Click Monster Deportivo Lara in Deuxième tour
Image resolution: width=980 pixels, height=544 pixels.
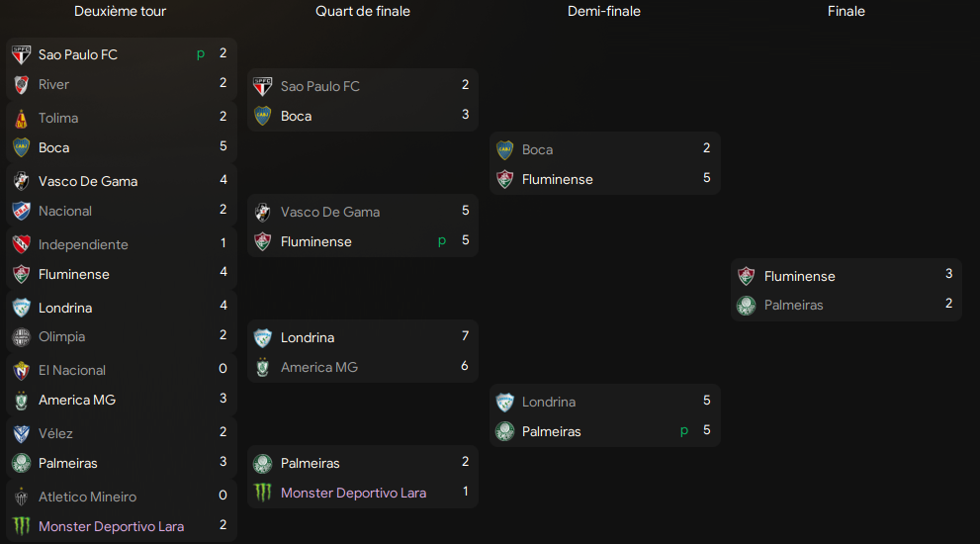tap(111, 526)
